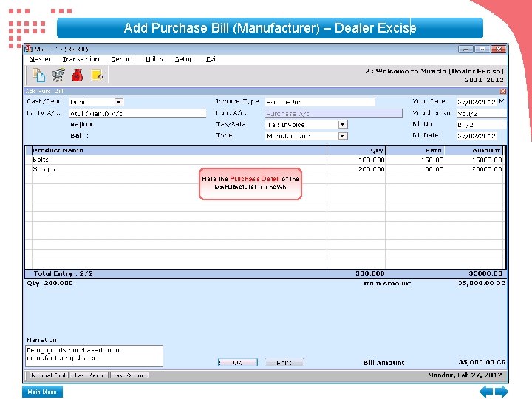Click the Purchase A/c field
The height and width of the screenshot is (399, 532).
(x=333, y=113)
